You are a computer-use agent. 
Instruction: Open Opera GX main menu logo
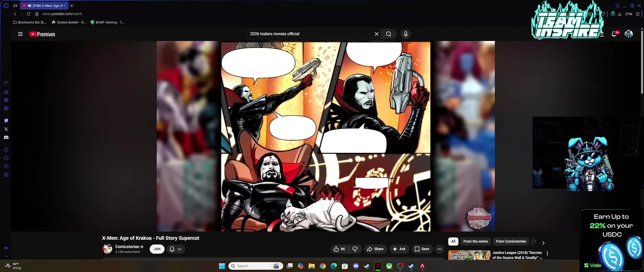coord(6,6)
